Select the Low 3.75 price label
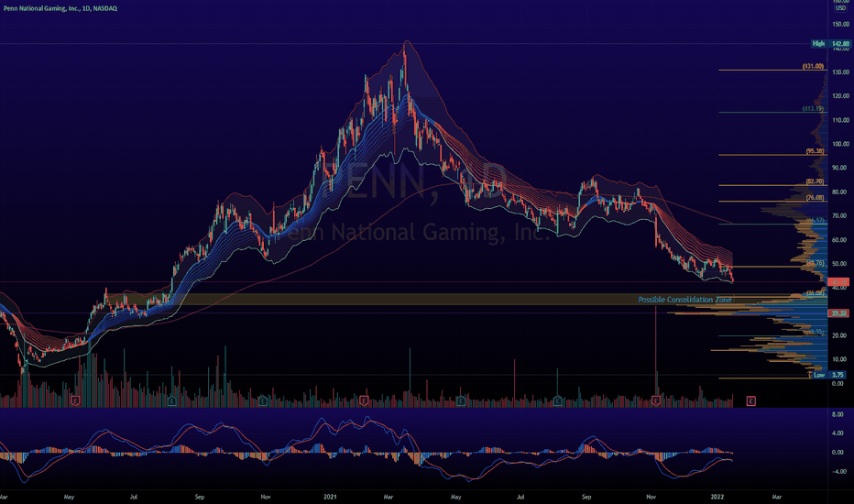The width and height of the screenshot is (854, 504). 830,375
